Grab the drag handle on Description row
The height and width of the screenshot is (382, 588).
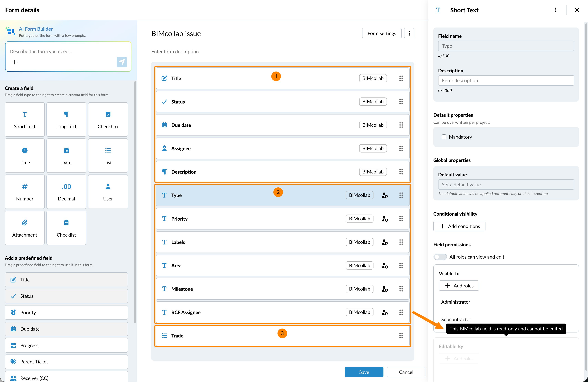tap(401, 172)
